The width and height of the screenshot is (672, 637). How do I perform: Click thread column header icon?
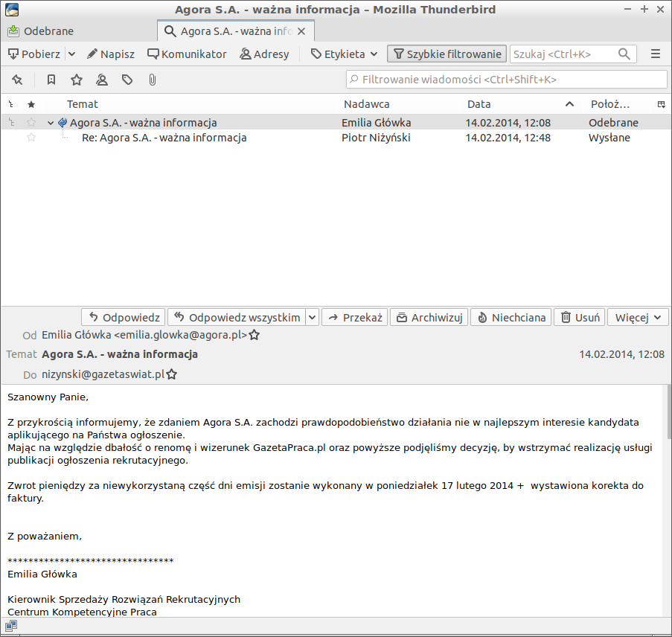pos(11,104)
